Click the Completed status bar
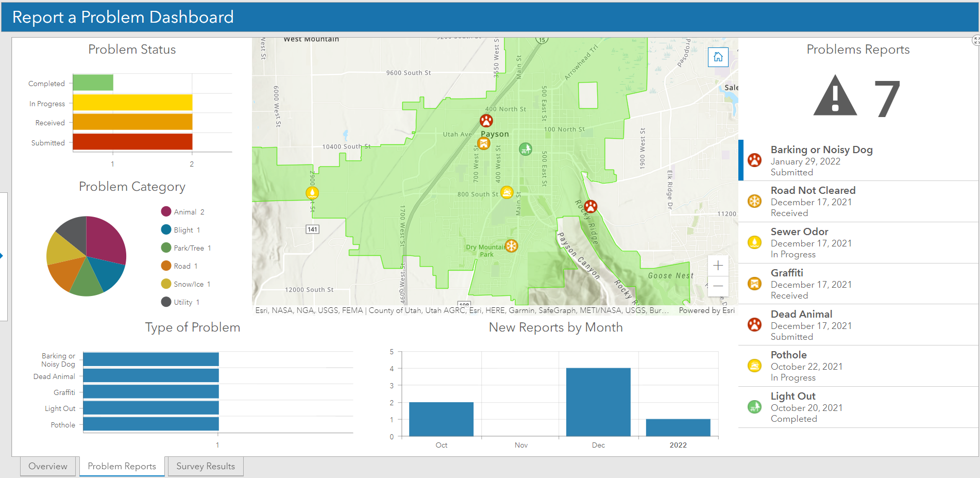The width and height of the screenshot is (980, 478). click(93, 83)
